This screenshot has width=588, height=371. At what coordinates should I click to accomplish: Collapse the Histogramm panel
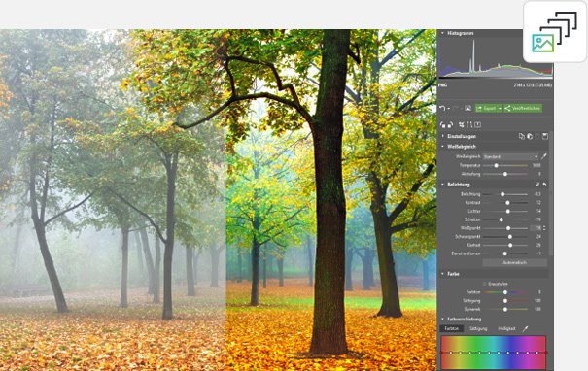coord(442,33)
